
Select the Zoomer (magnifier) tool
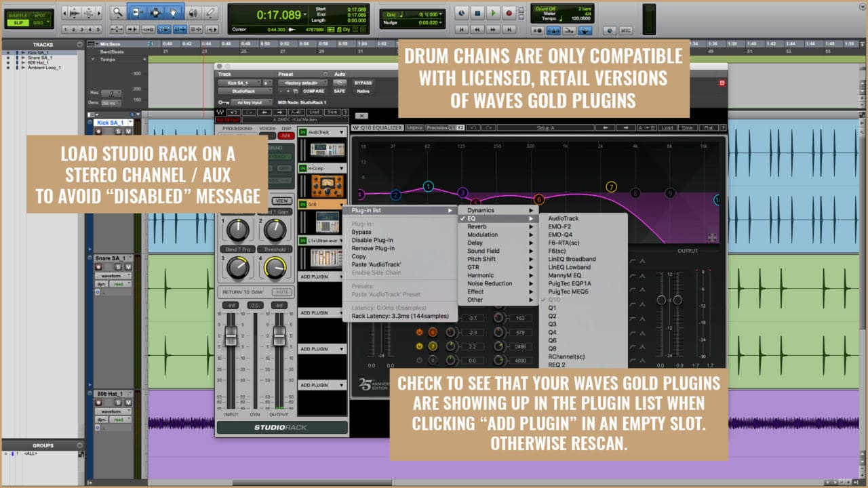pos(117,13)
